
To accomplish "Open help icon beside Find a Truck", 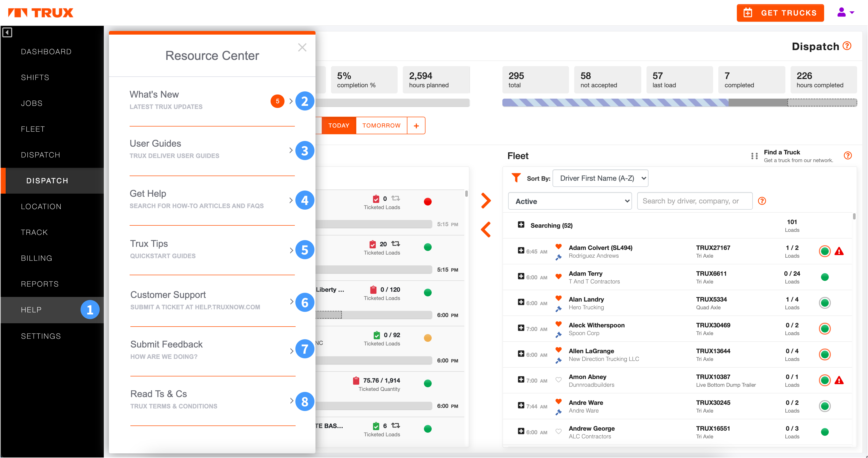I will [x=848, y=155].
